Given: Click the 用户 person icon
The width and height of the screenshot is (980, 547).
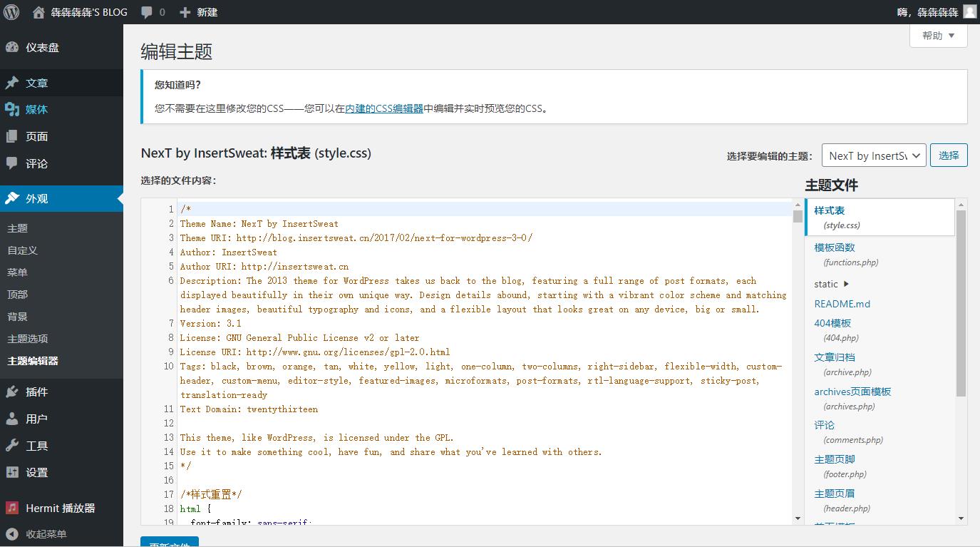Looking at the screenshot, I should 12,419.
